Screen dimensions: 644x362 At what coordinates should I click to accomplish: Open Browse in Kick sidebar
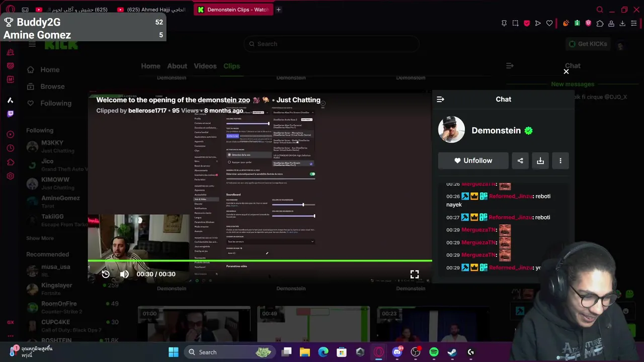coord(46,86)
